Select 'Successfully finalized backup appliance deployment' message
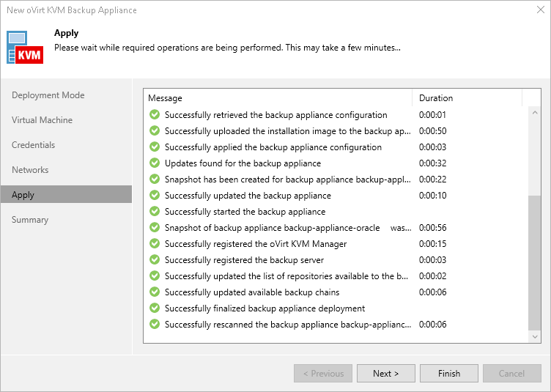This screenshot has height=392, width=551. (x=265, y=308)
